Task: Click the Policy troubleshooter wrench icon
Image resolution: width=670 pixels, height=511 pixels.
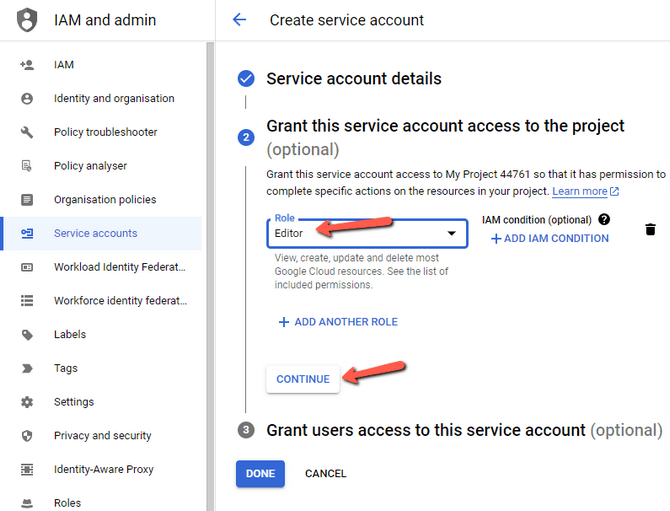Action: point(27,132)
